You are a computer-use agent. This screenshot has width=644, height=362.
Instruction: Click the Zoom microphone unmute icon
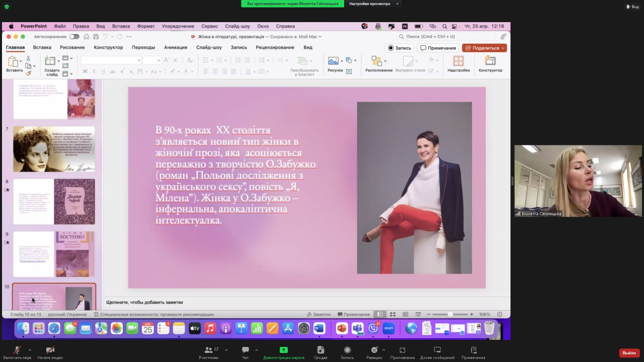17,350
